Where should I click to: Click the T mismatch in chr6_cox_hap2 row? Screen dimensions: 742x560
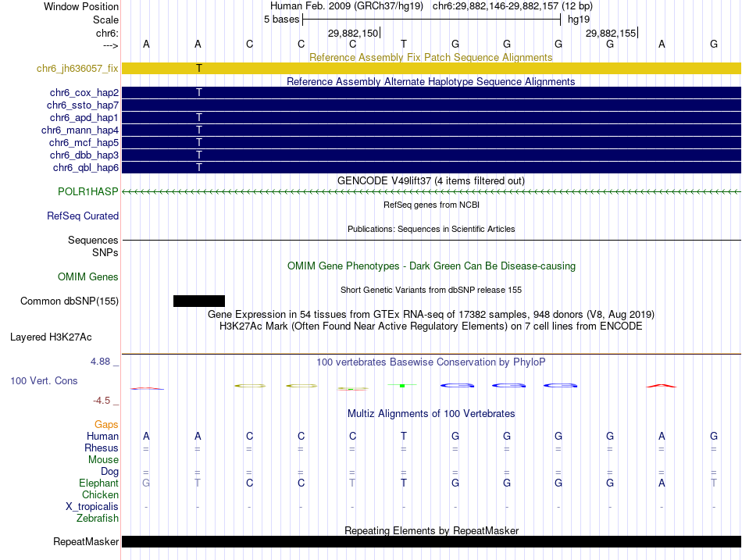coord(199,93)
